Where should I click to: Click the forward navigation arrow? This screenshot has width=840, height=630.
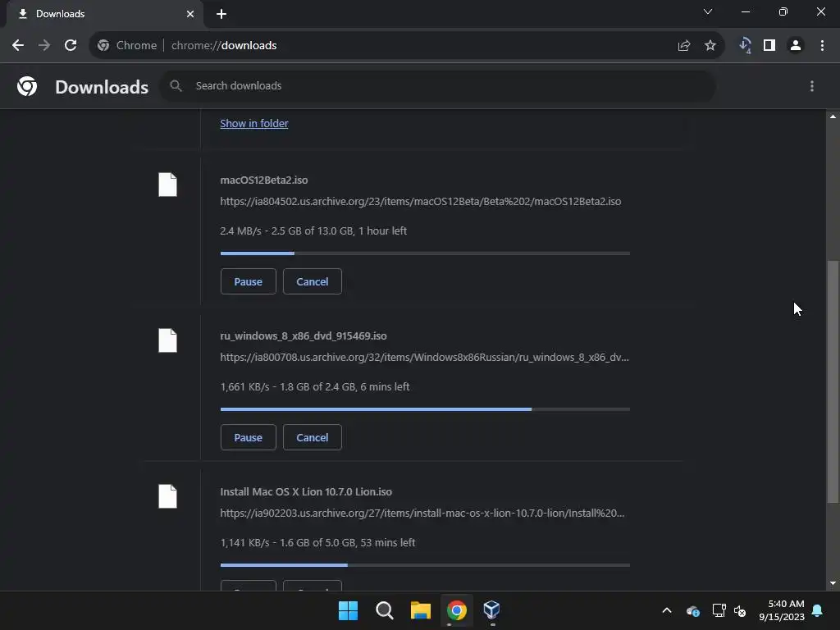coord(44,46)
